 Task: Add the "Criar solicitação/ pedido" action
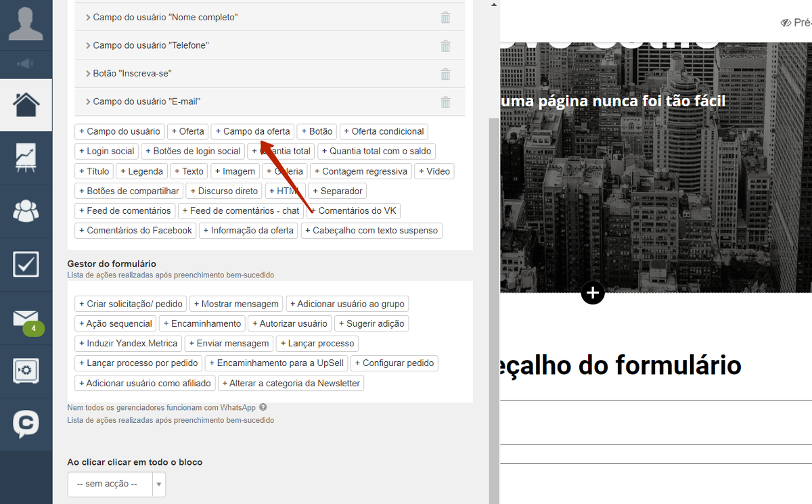tap(131, 304)
